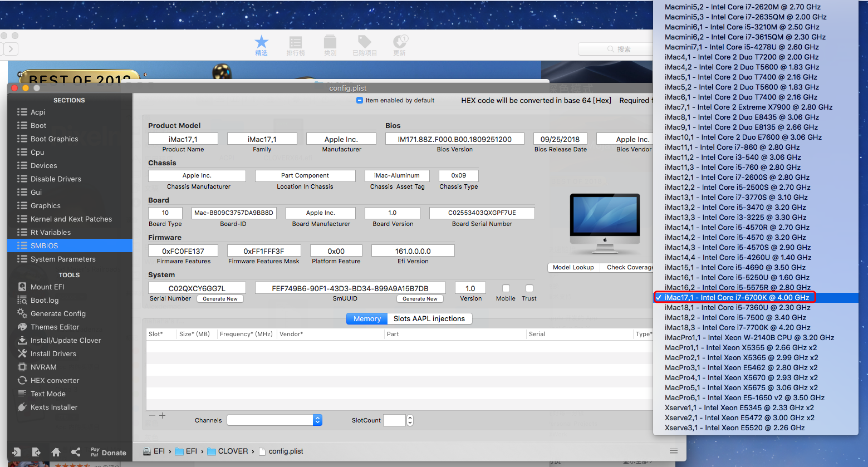
Task: Click the Bios Version field
Action: [454, 139]
